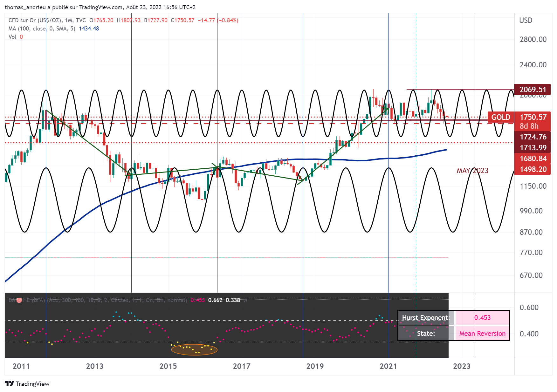Select the 1680.84 price label
The image size is (557, 392).
pyautogui.click(x=533, y=159)
